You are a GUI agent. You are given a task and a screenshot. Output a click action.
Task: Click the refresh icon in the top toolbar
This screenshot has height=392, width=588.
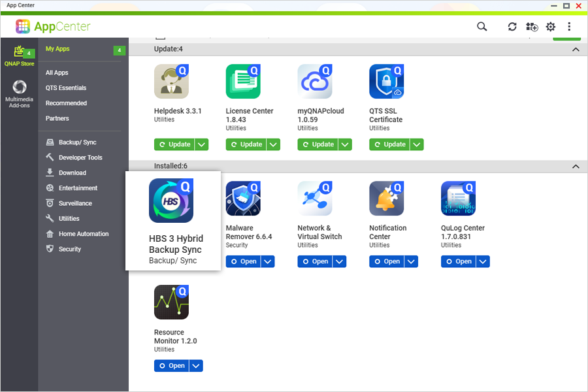click(x=512, y=27)
